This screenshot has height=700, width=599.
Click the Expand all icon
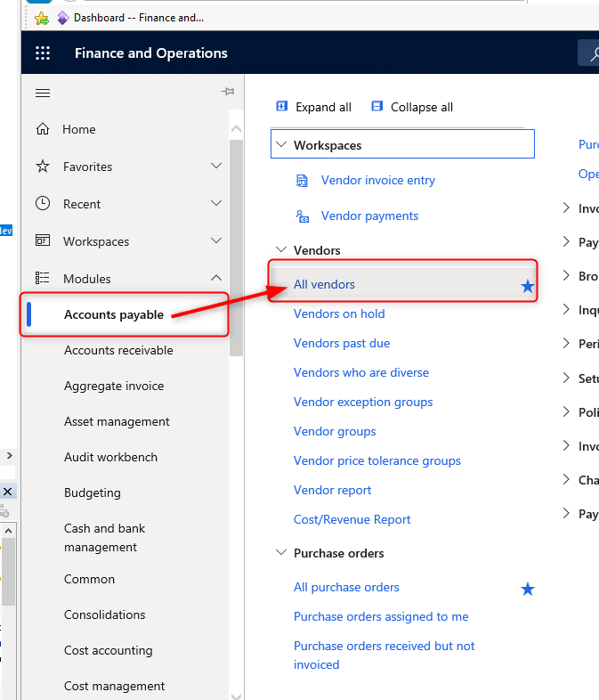(x=282, y=107)
